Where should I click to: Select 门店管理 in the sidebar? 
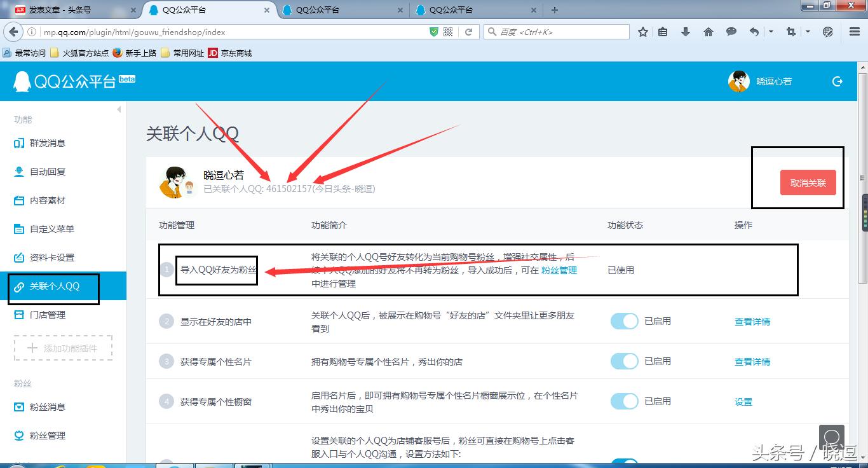(47, 314)
